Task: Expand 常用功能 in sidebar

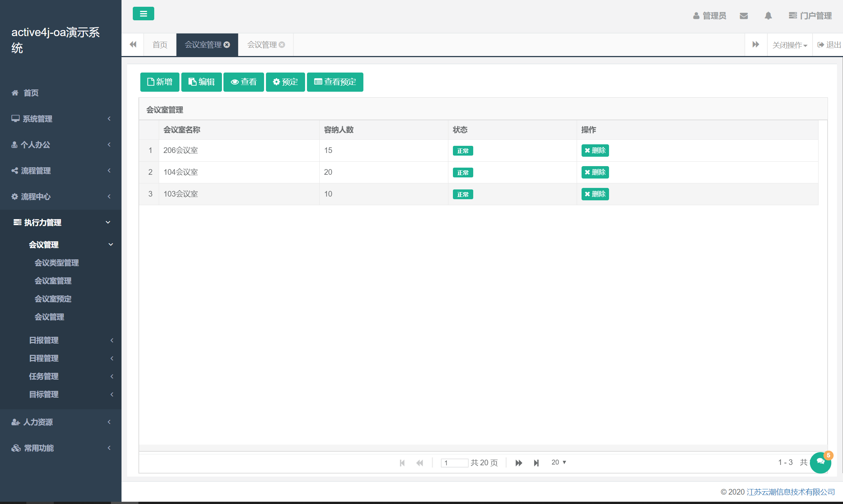Action: point(61,448)
